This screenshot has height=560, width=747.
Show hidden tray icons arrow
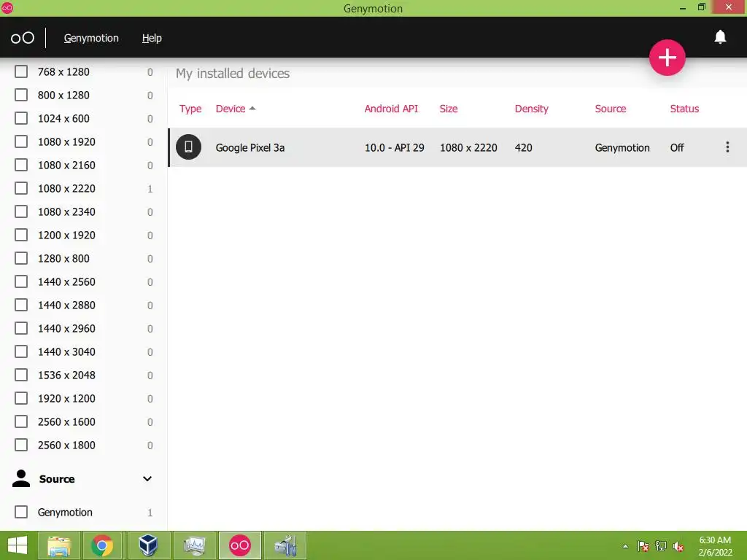625,546
